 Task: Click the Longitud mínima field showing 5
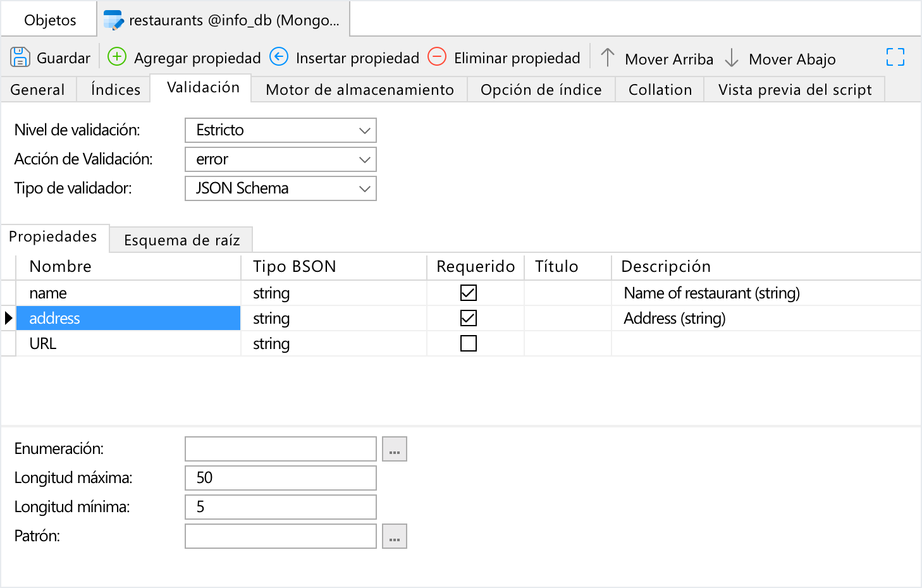tap(281, 507)
